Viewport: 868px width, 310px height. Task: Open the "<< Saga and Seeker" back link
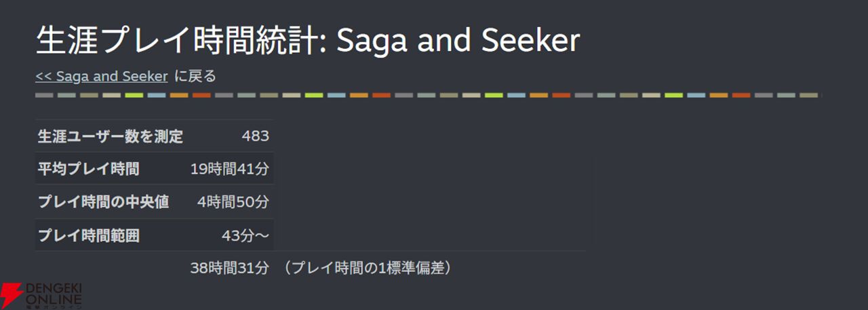(x=101, y=76)
